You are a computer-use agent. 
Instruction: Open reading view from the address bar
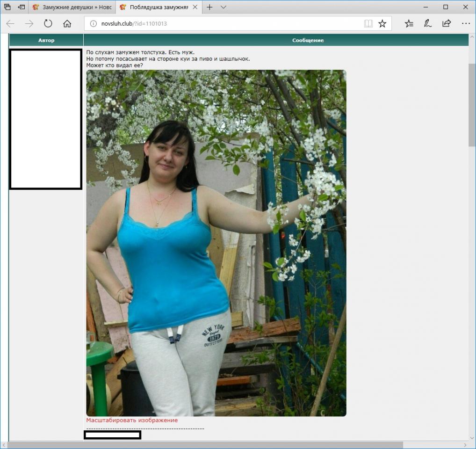tap(368, 23)
